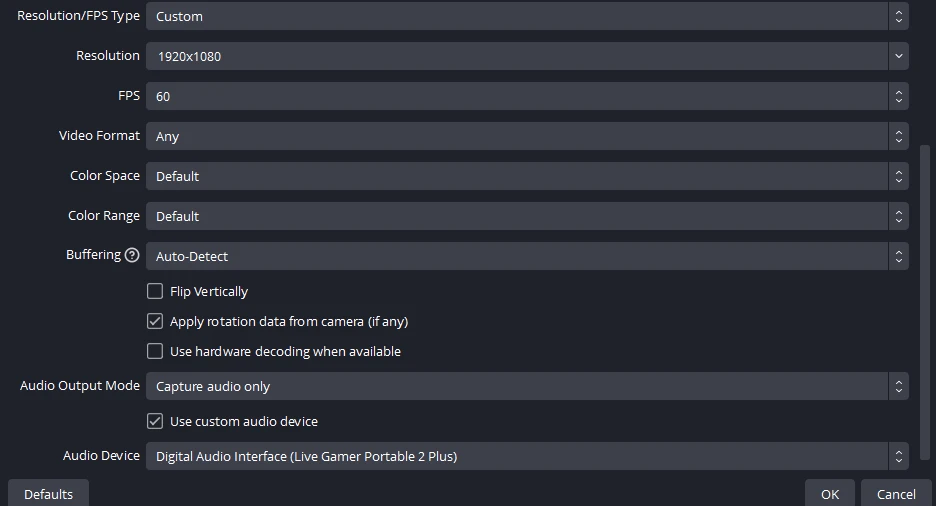Click the Audio Device spinner arrows icon
Image resolution: width=936 pixels, height=506 pixels.
898,456
